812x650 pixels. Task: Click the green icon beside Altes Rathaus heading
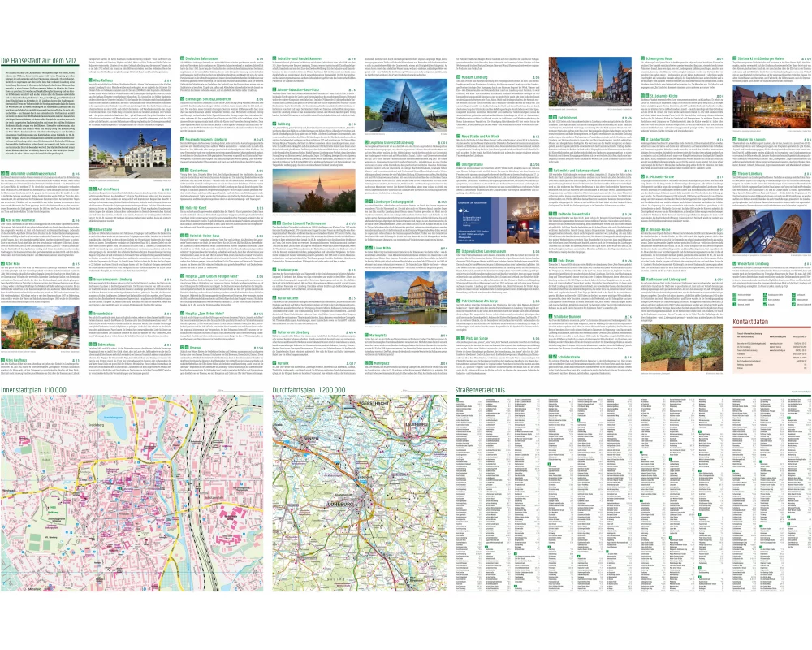pyautogui.click(x=91, y=81)
